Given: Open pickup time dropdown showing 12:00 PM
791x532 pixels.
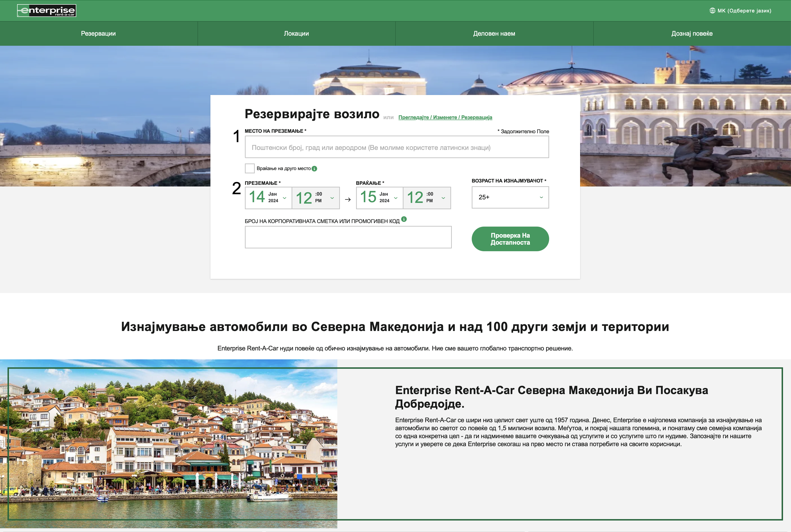Looking at the screenshot, I should point(316,198).
